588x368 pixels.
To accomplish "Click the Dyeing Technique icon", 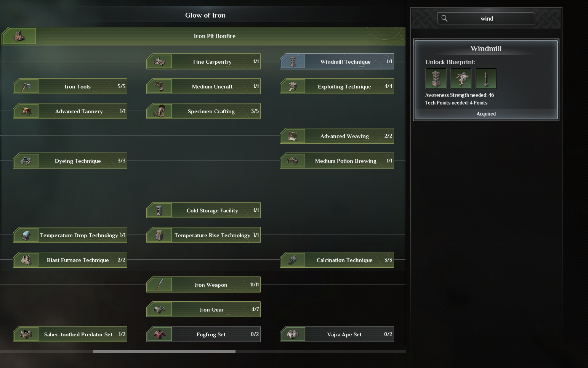I will point(26,161).
